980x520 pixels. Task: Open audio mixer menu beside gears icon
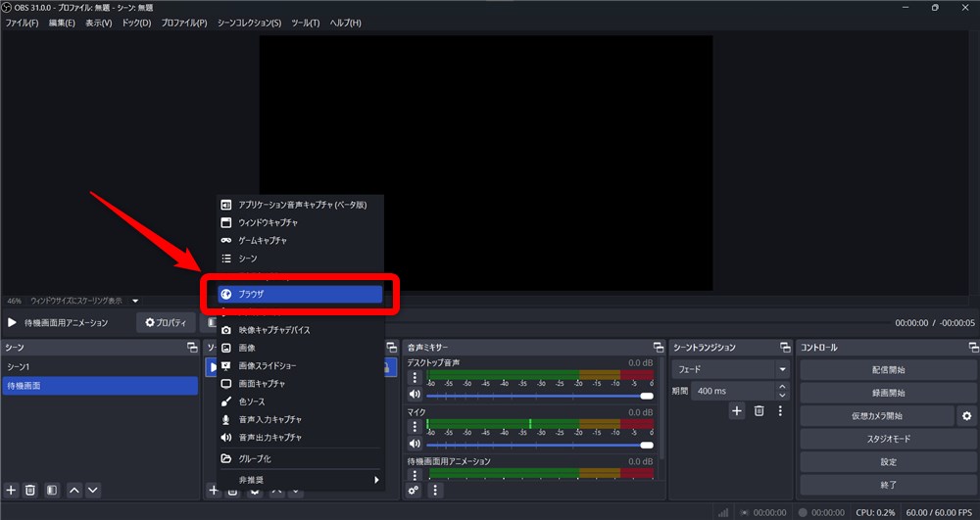[x=435, y=490]
